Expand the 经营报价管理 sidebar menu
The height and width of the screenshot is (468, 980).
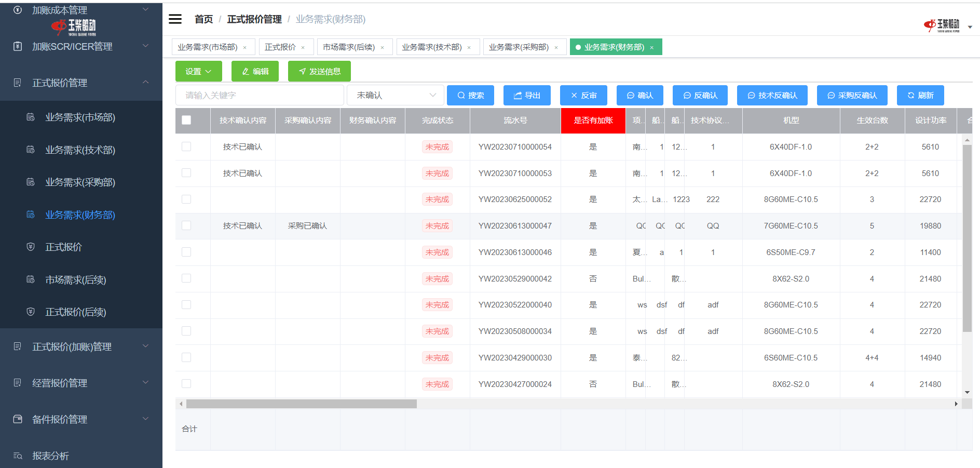coord(81,383)
